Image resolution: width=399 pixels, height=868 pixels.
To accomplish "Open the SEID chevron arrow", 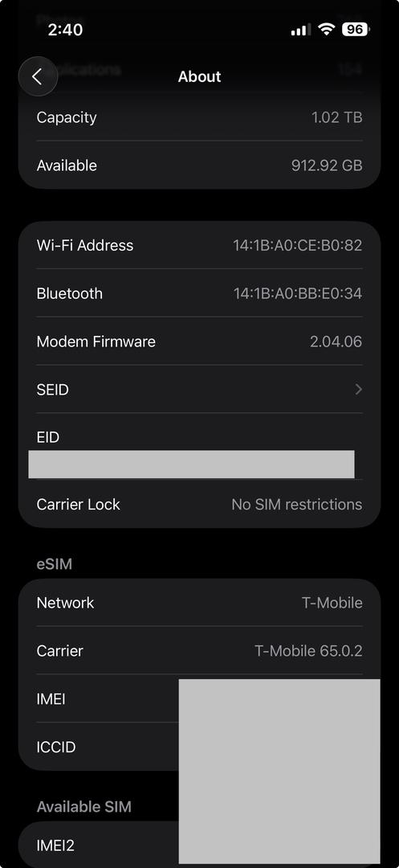I will pos(358,389).
